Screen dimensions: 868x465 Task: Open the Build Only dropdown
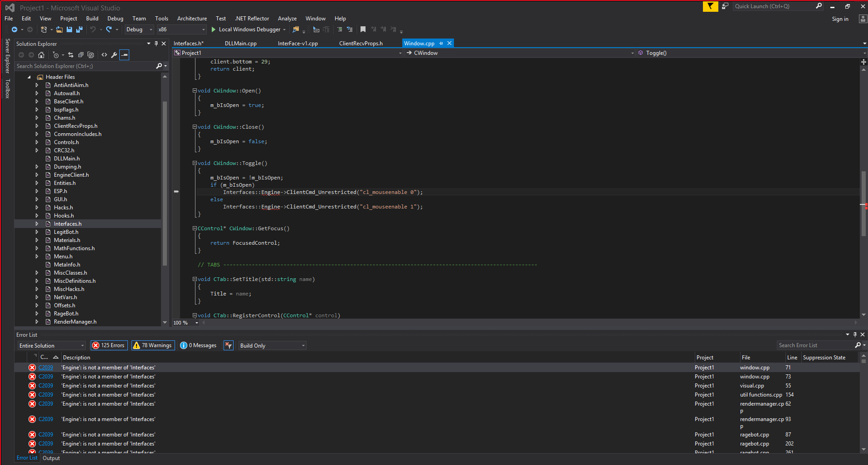pos(272,345)
